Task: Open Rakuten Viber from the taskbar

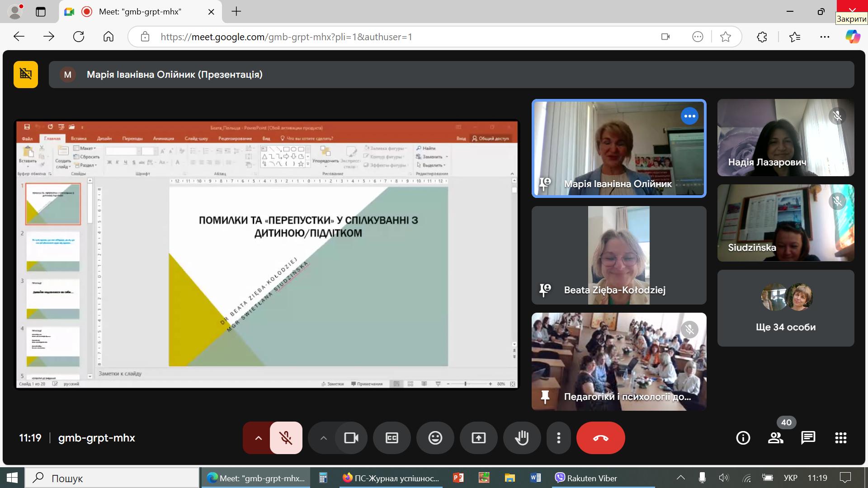Action: click(x=586, y=478)
